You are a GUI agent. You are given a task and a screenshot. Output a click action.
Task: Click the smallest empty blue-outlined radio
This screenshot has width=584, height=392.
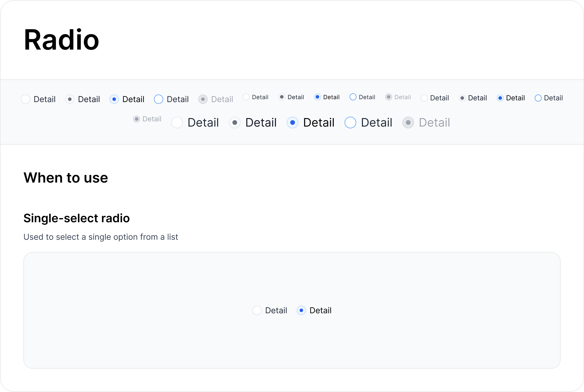coord(353,97)
